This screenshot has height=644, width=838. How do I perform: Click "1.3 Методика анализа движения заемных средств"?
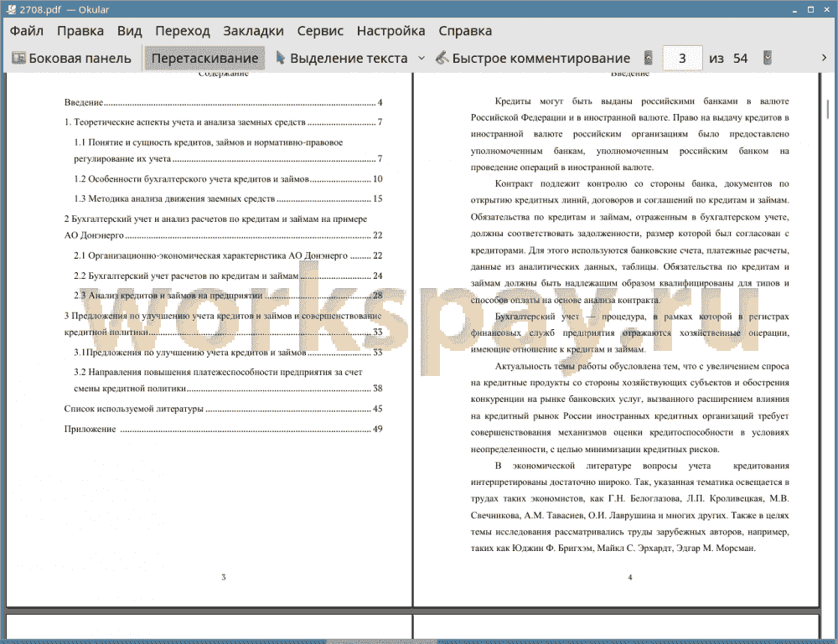(x=228, y=198)
